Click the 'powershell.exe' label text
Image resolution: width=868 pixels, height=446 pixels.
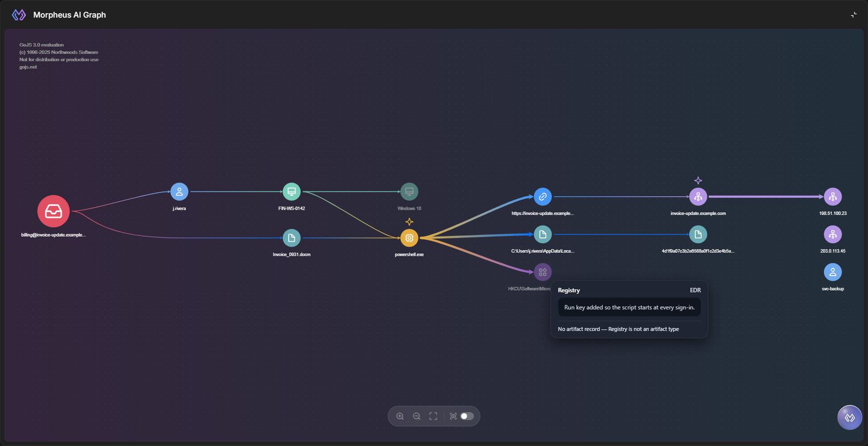(x=410, y=255)
